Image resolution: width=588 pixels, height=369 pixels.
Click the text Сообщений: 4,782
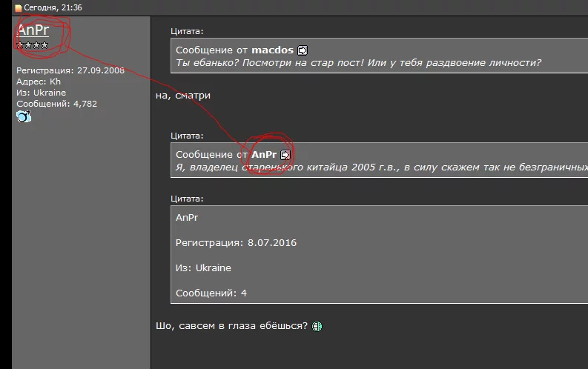(56, 104)
